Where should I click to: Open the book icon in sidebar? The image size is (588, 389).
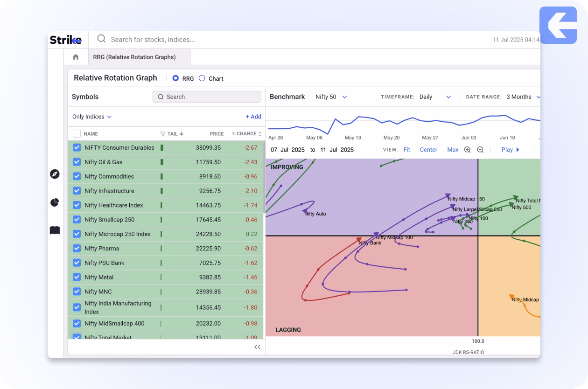[x=55, y=230]
